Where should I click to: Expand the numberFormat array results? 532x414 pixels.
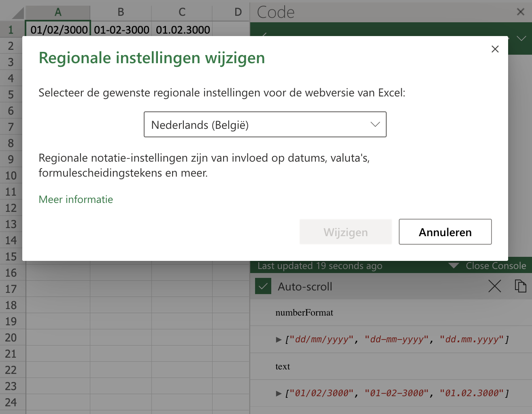(279, 339)
